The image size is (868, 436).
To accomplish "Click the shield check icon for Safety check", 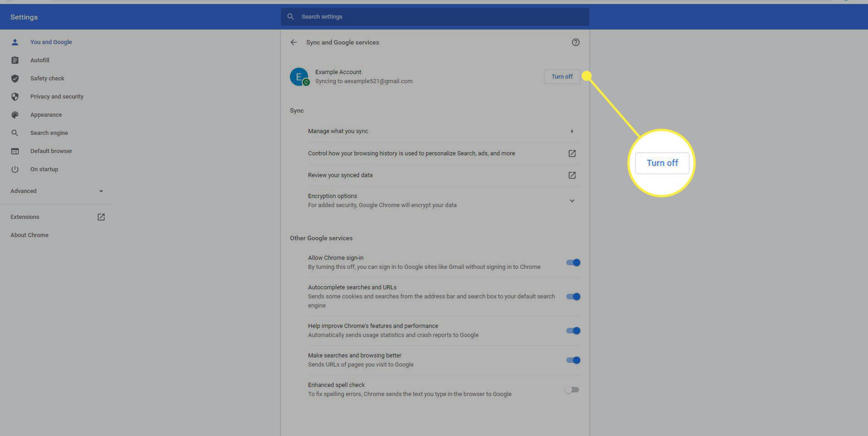I will point(15,79).
